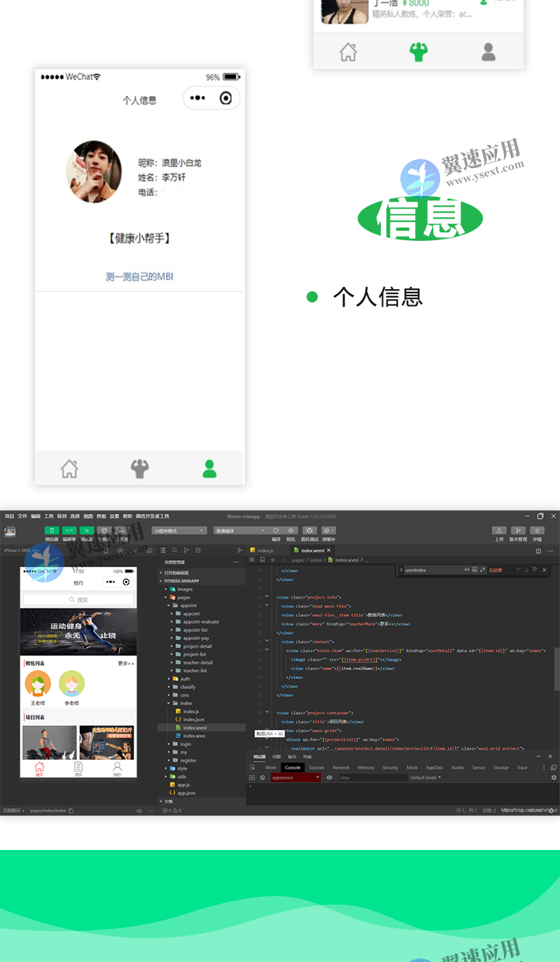Click the 上传 (upload) icon on the toolbar
The width and height of the screenshot is (560, 962).
pos(498,531)
